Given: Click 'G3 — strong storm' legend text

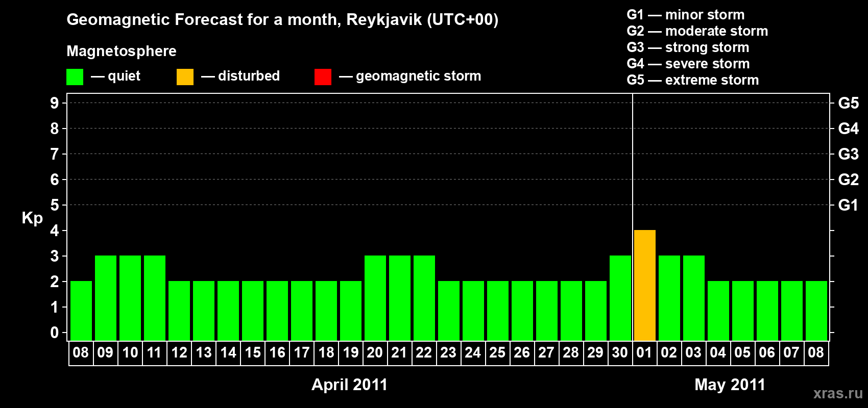Looking at the screenshot, I should (x=688, y=47).
